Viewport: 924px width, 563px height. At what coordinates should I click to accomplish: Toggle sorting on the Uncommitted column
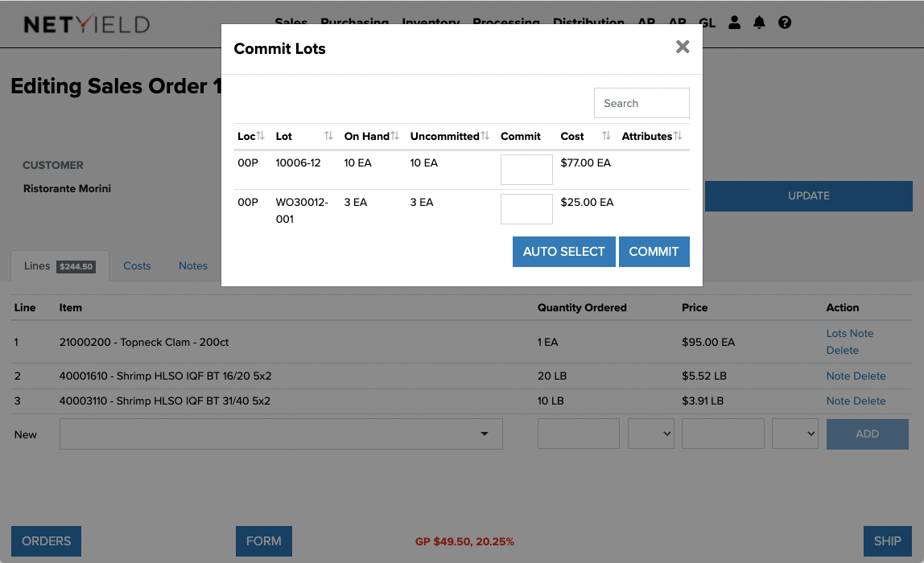tap(485, 136)
